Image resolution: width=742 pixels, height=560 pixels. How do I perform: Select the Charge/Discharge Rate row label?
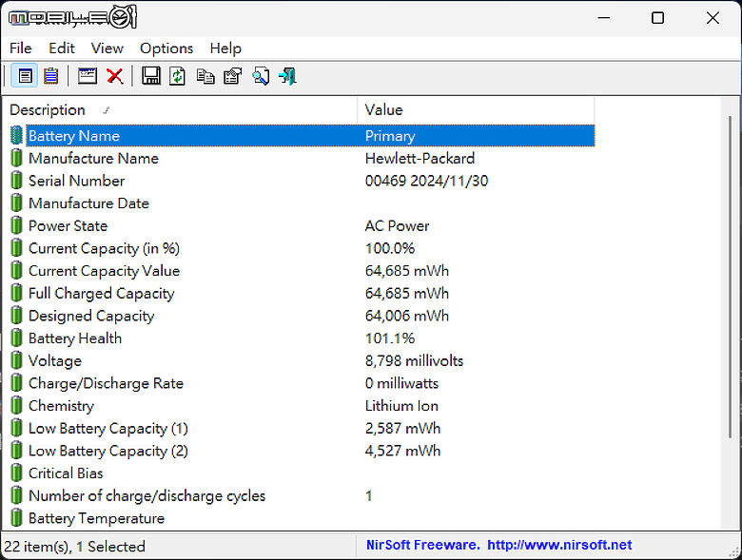pos(106,383)
